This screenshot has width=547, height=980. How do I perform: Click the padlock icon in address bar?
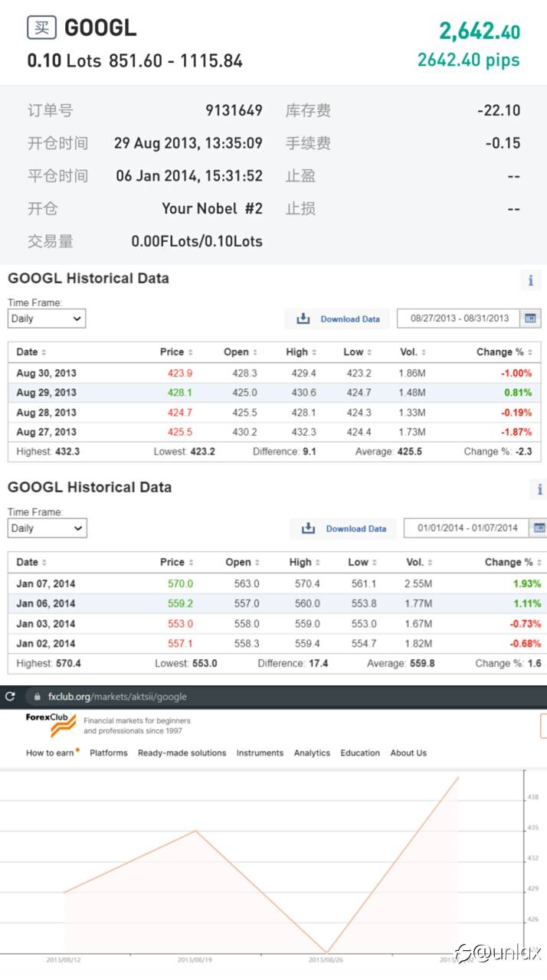pos(35,697)
